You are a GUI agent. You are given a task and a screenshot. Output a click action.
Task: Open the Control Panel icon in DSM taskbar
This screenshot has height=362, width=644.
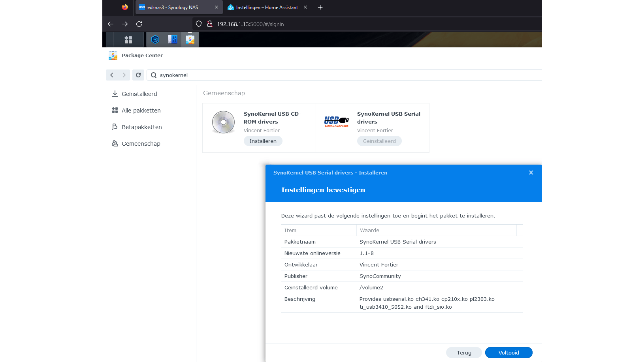(173, 39)
